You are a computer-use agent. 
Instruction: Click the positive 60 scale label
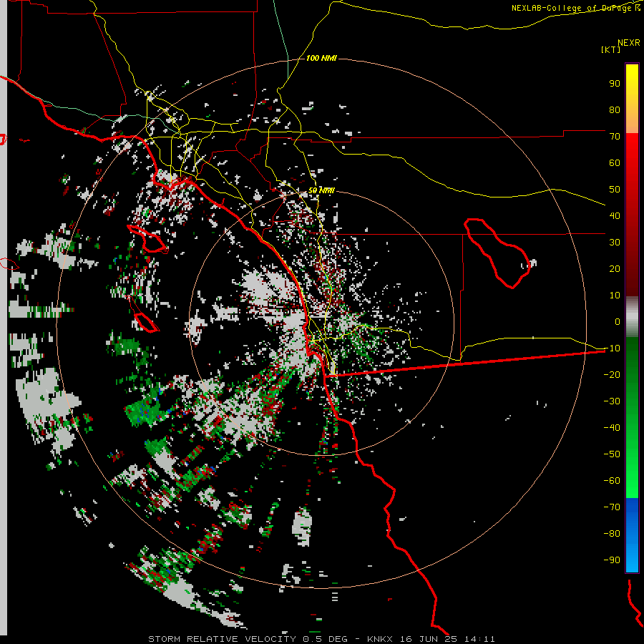pos(615,162)
